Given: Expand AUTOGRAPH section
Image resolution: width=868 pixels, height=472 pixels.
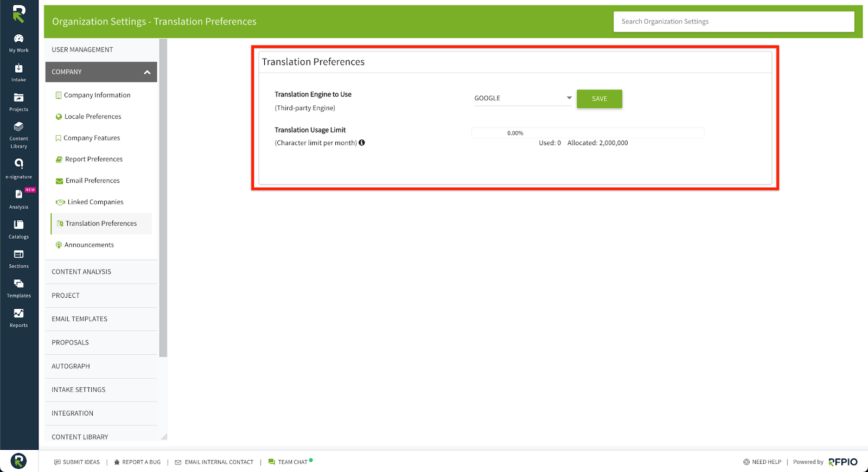Looking at the screenshot, I should tap(101, 366).
